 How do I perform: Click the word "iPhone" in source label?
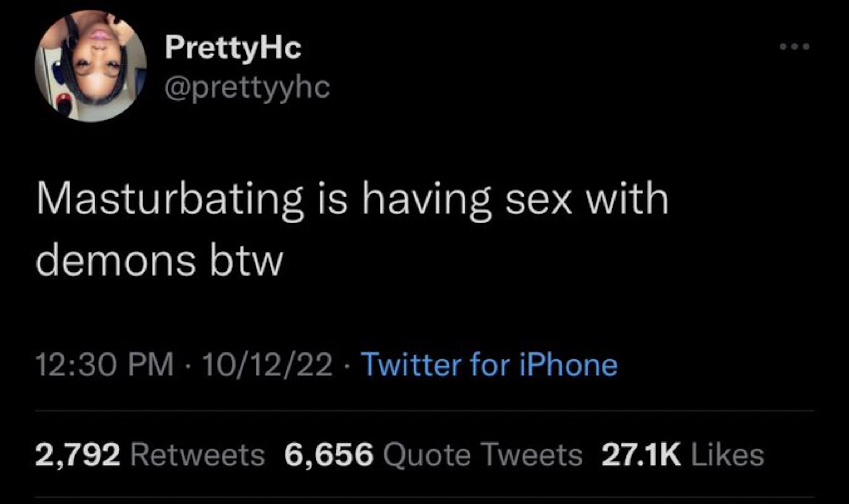568,365
